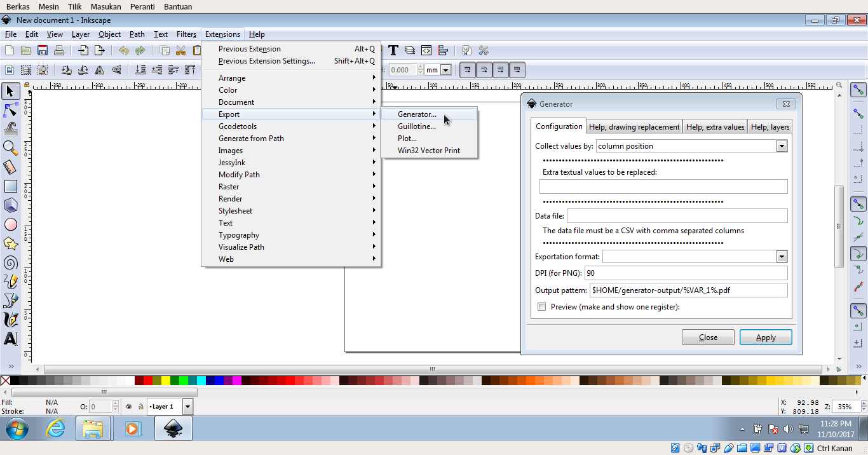The height and width of the screenshot is (455, 868).
Task: Open the Exportation format dropdown
Action: (x=782, y=256)
